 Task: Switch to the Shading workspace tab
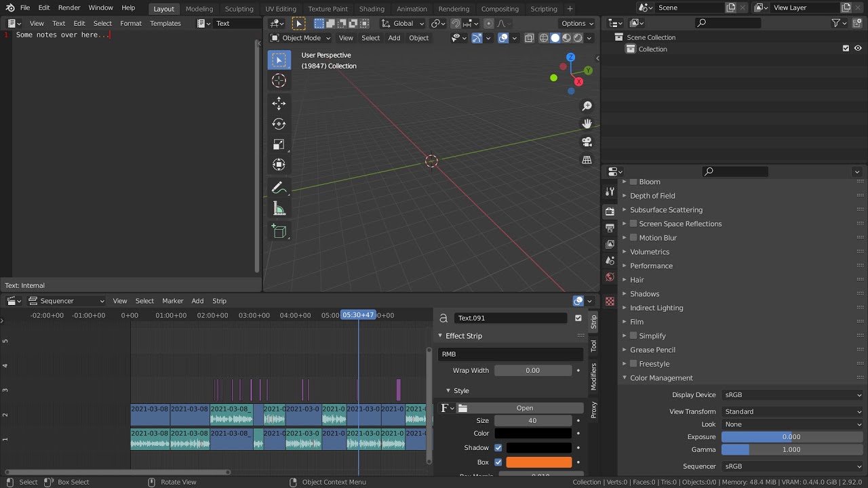372,9
